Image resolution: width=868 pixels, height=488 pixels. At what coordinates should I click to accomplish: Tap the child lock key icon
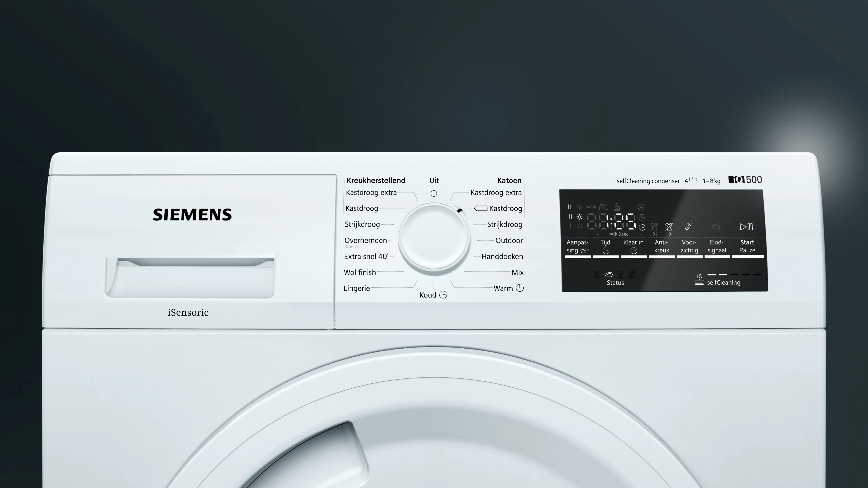[591, 207]
